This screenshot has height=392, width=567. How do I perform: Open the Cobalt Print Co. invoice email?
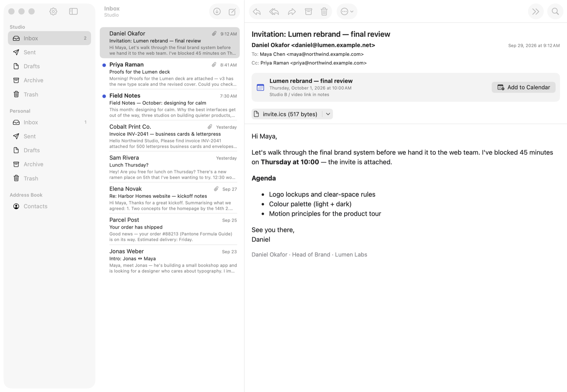(170, 136)
